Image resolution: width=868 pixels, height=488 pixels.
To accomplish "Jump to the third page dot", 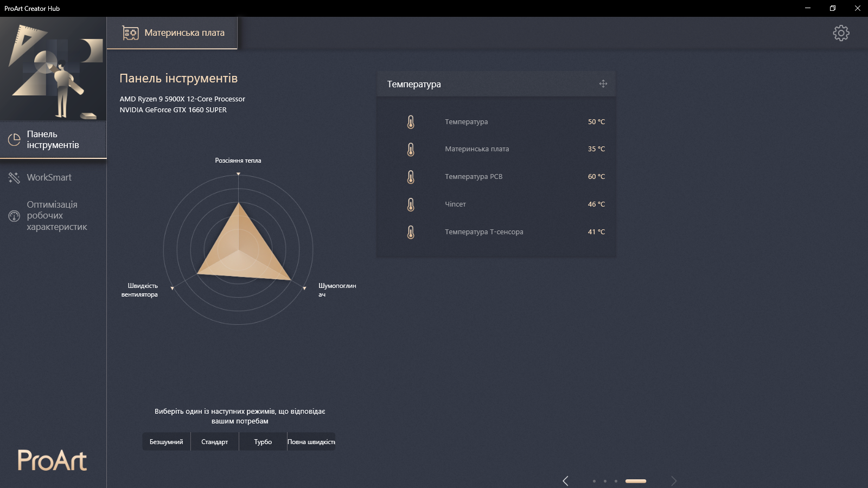I will (616, 481).
